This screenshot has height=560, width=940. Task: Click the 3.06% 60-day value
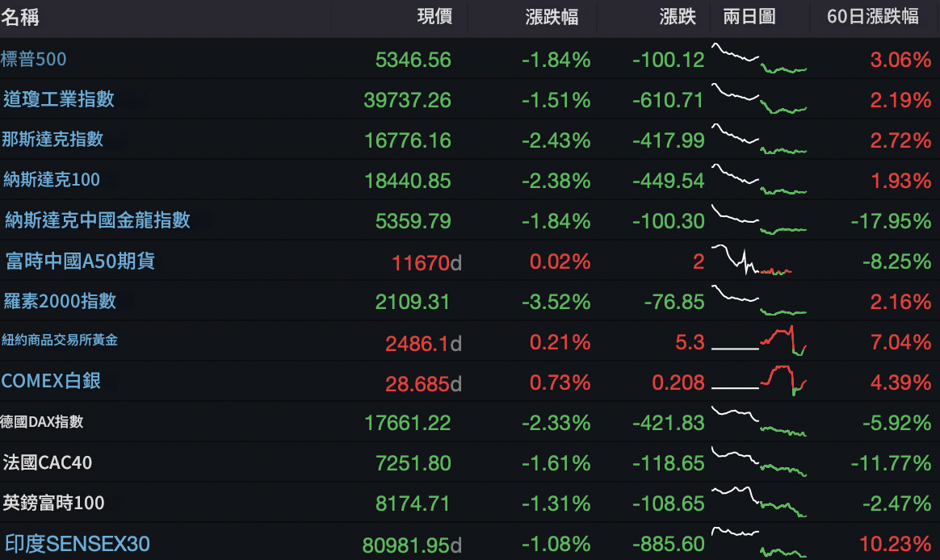coord(901,59)
